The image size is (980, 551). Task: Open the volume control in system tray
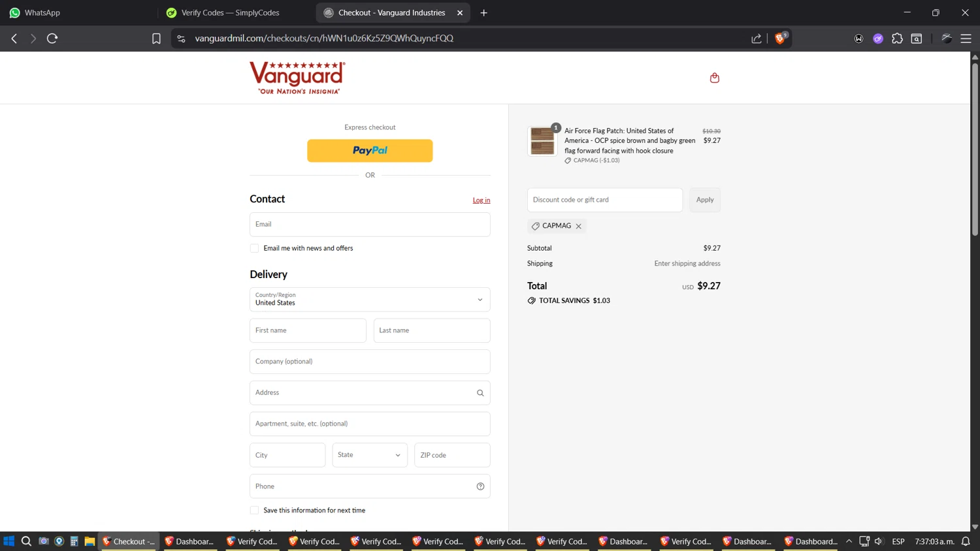tap(879, 541)
